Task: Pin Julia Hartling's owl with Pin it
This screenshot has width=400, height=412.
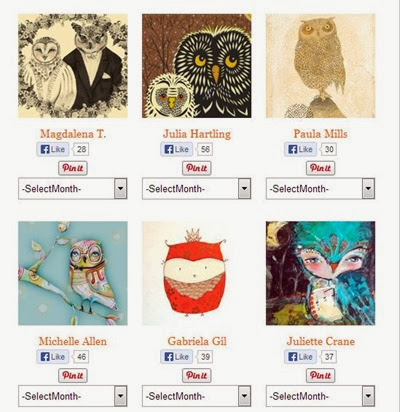Action: pyautogui.click(x=197, y=168)
